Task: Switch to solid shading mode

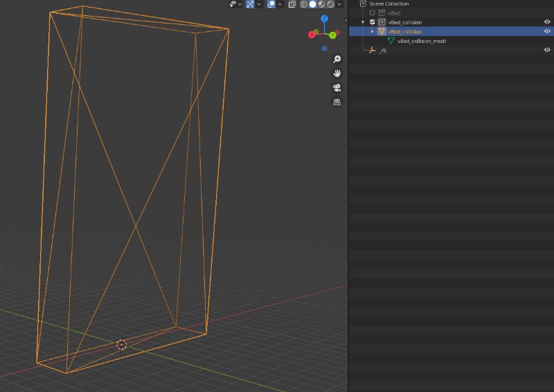Action: (x=313, y=4)
